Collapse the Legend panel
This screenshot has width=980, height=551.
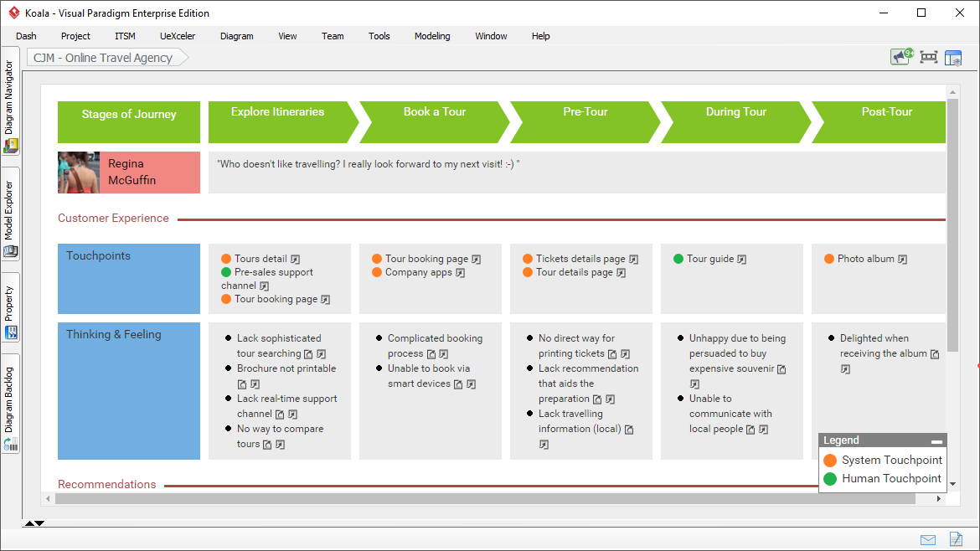pyautogui.click(x=936, y=441)
